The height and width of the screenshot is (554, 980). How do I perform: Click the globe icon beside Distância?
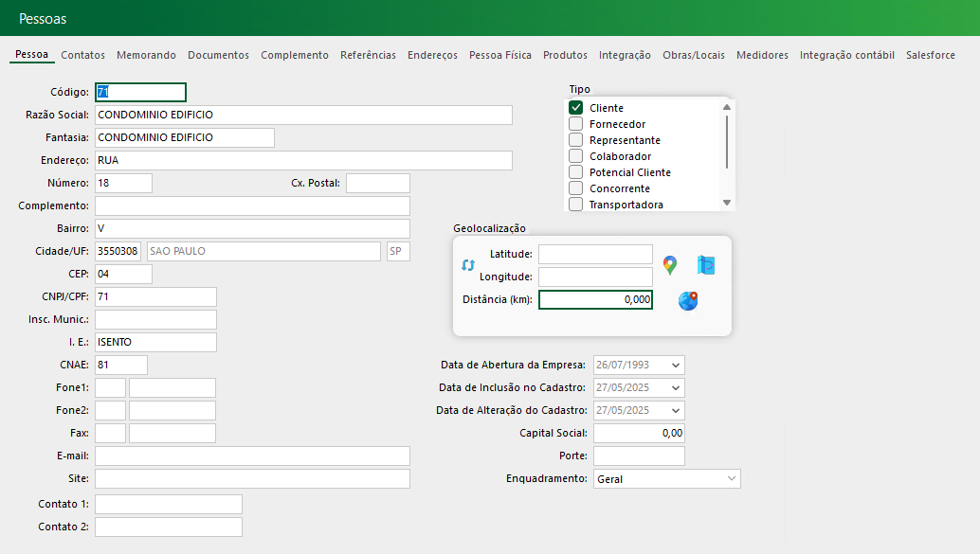(688, 300)
